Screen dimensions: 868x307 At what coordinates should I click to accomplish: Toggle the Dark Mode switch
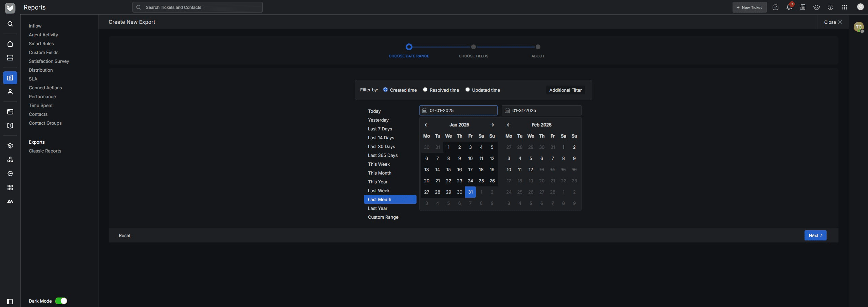(61, 301)
